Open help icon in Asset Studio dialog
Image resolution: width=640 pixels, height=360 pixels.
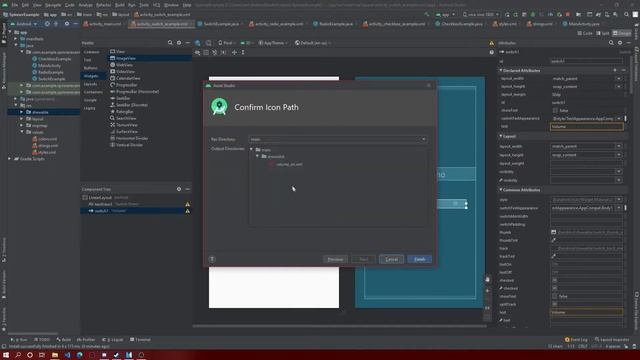(212, 259)
